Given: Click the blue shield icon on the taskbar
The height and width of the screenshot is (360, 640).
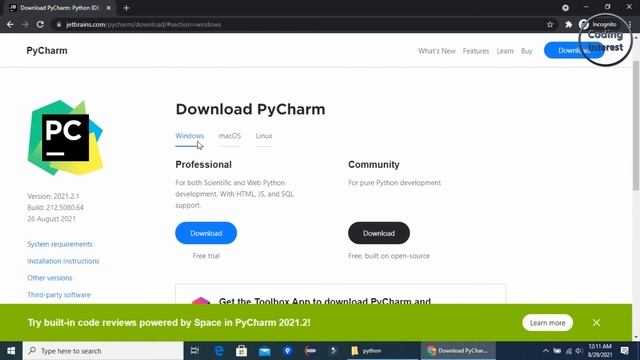Looking at the screenshot, I should (x=288, y=351).
